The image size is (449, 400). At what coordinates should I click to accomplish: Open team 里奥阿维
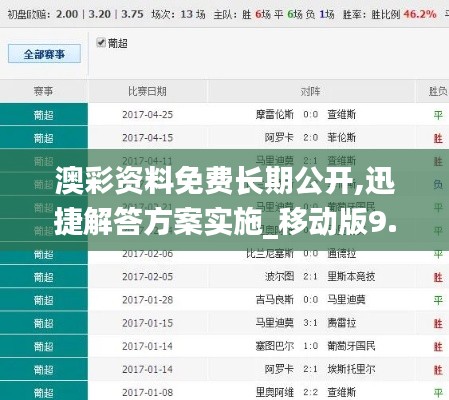coord(275,392)
